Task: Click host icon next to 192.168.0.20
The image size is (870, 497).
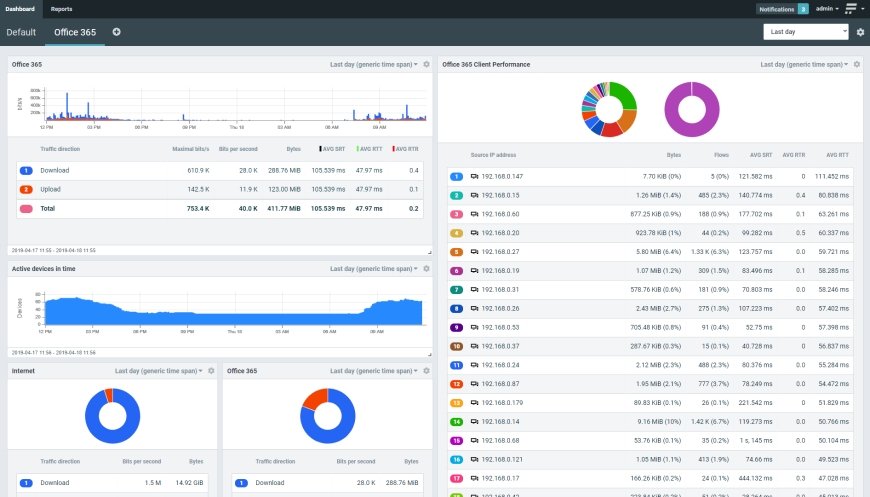Action: (x=474, y=233)
